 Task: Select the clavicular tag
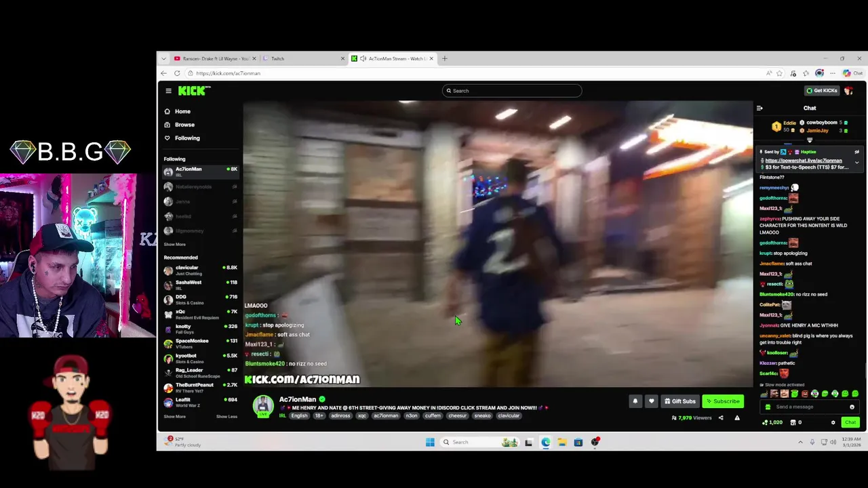509,415
